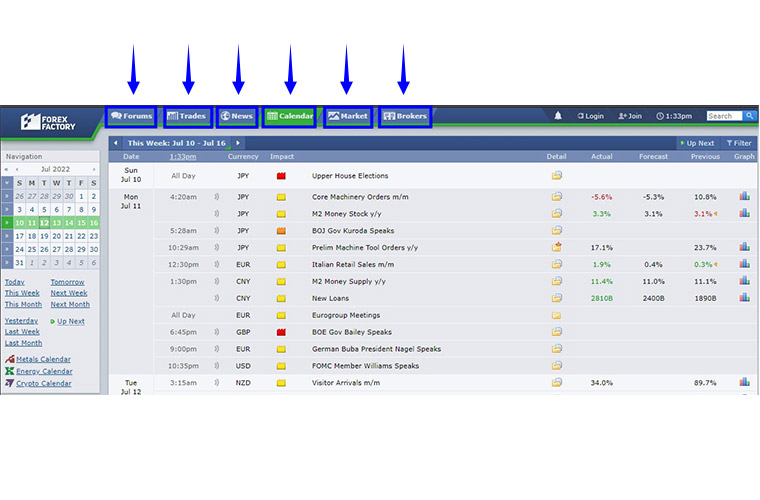Select week row starting 24 in mini calendar
This screenshot has height=500, width=760.
pos(7,249)
